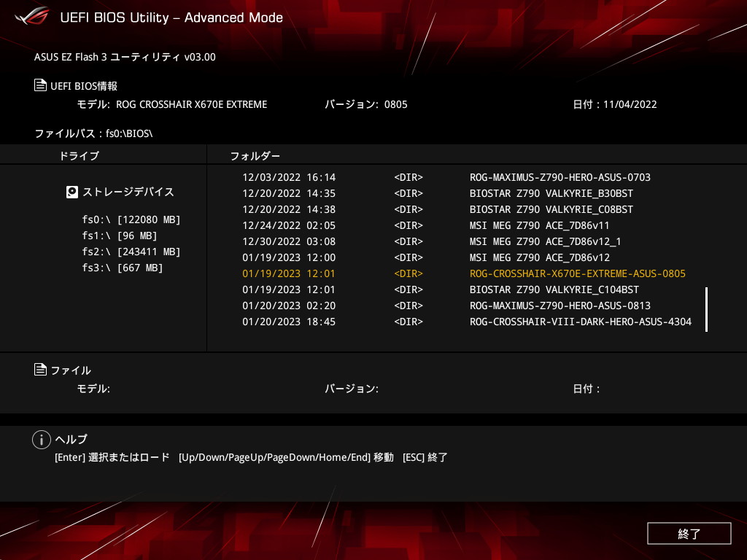Click the ドライブ column header
This screenshot has height=560, width=747.
[79, 156]
